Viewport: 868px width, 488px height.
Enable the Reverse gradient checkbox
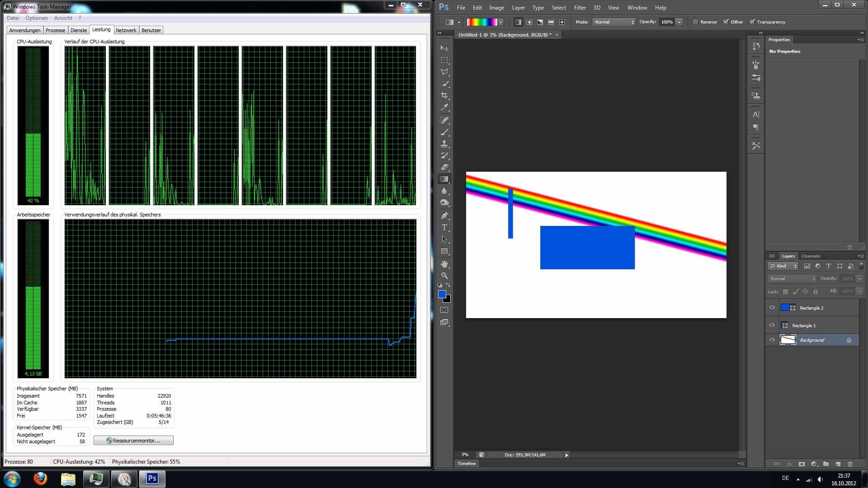[695, 22]
